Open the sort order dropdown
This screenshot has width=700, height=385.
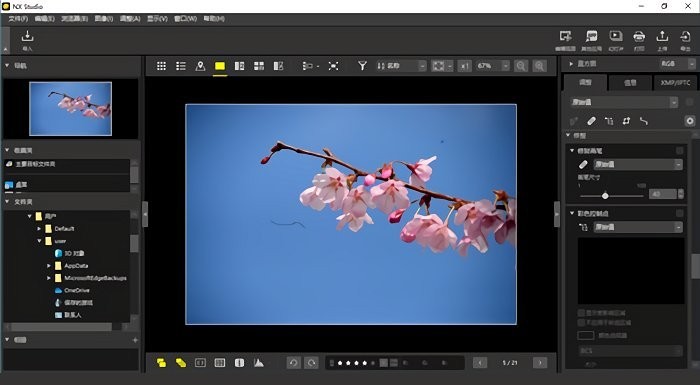pos(401,66)
